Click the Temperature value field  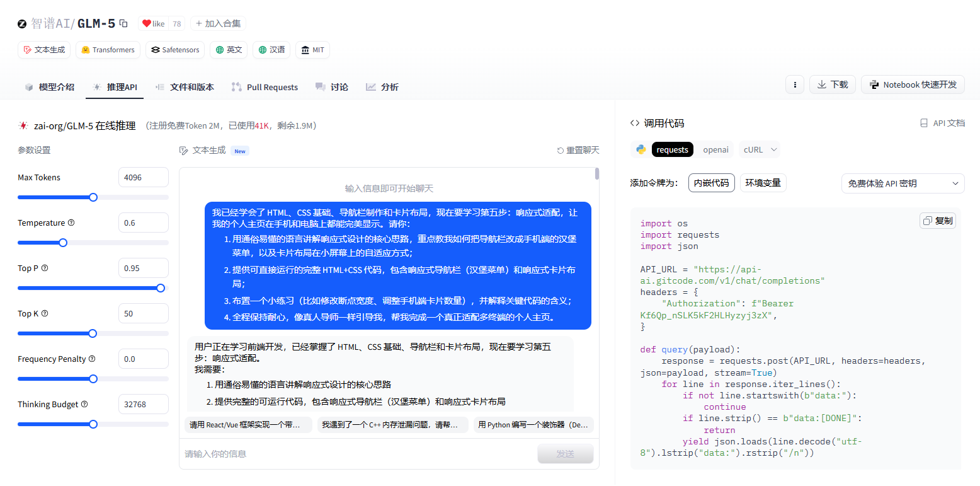pos(144,223)
